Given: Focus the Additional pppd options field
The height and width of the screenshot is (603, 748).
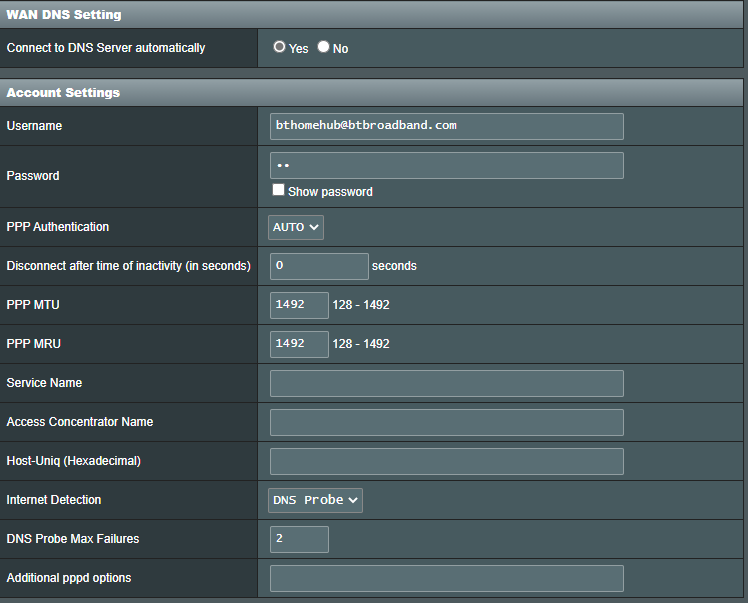Looking at the screenshot, I should [446, 578].
